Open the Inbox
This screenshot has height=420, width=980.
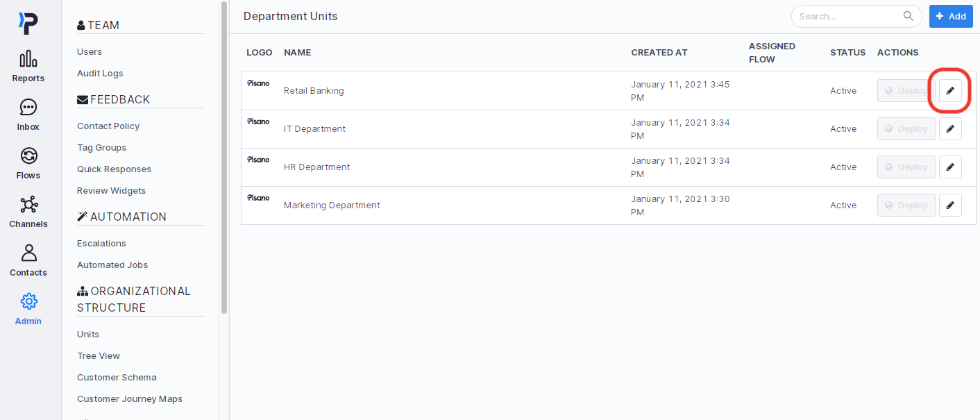(x=28, y=115)
